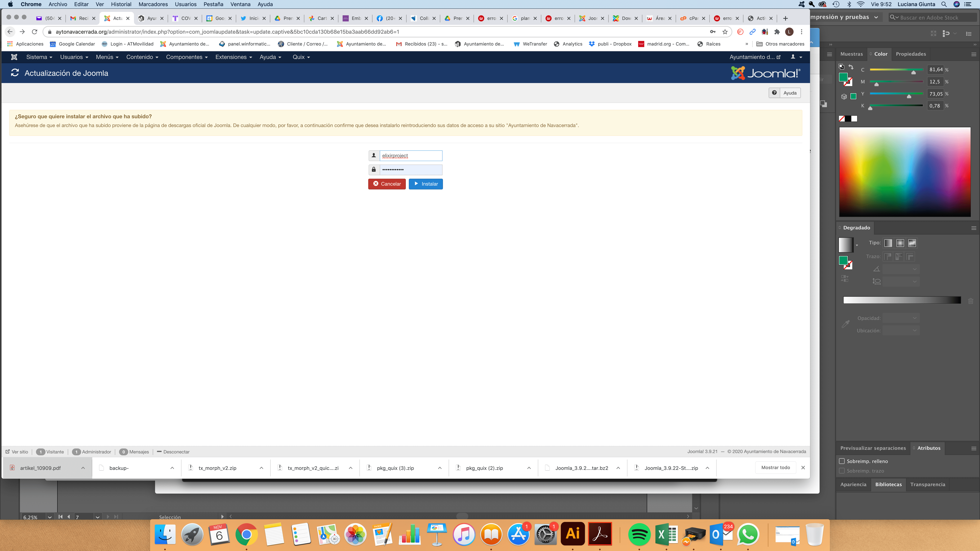Open Adobe Acrobat from the Dock

[x=600, y=534]
